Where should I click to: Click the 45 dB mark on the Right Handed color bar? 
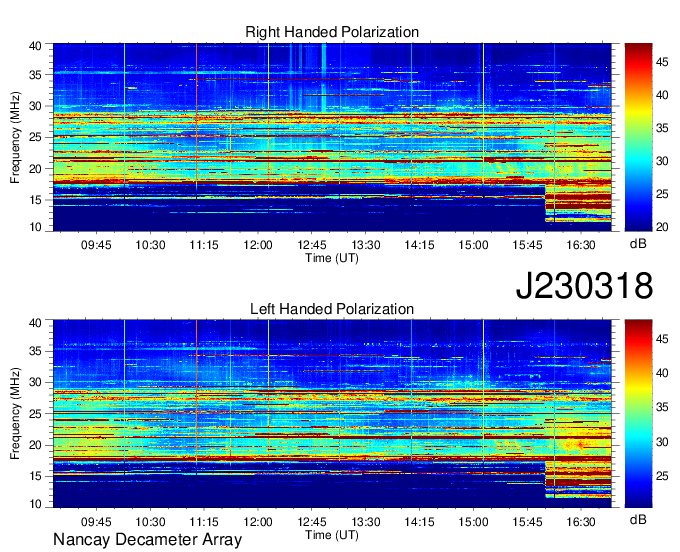pos(662,62)
